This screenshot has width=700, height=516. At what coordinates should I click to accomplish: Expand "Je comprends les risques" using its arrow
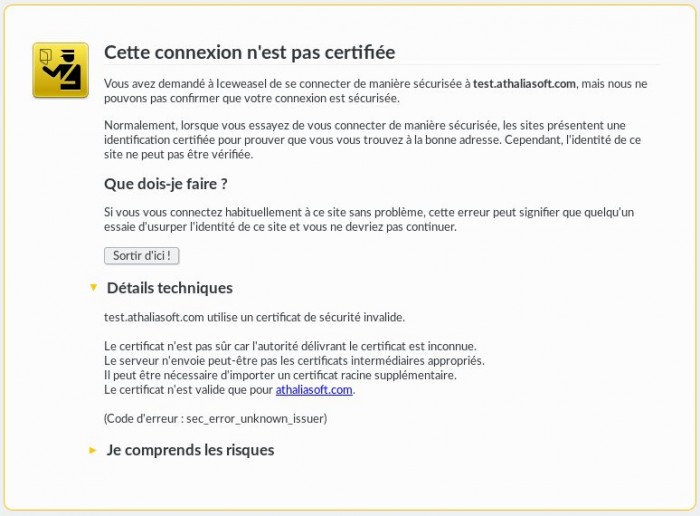click(93, 451)
